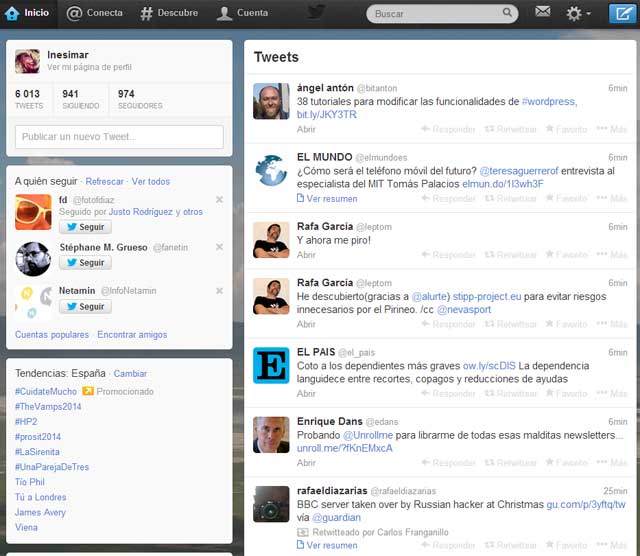Open the Conecta tab
This screenshot has width=640, height=556.
pyautogui.click(x=94, y=13)
